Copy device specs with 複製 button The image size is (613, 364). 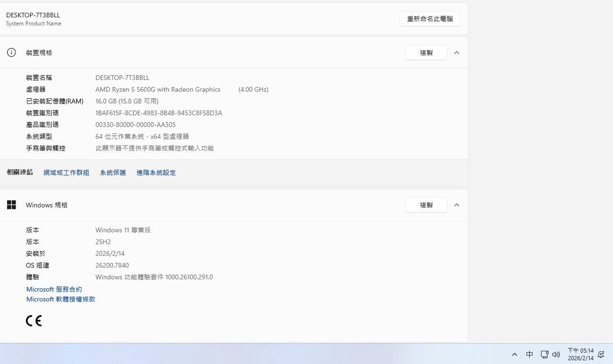426,53
